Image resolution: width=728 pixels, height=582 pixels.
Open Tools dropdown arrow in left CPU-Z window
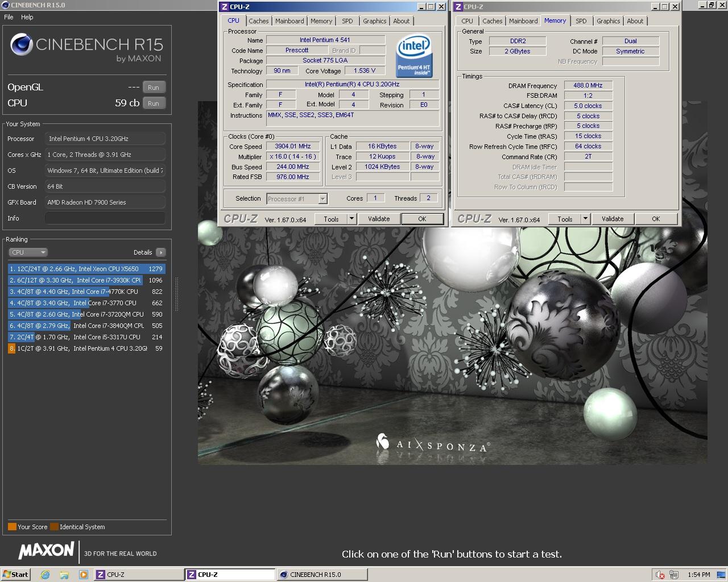[351, 219]
